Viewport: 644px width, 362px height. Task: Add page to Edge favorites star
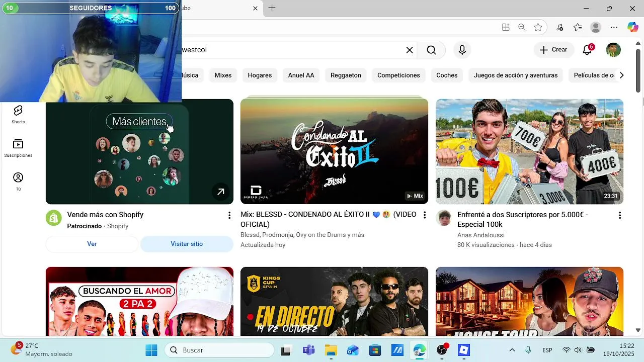coord(538,27)
